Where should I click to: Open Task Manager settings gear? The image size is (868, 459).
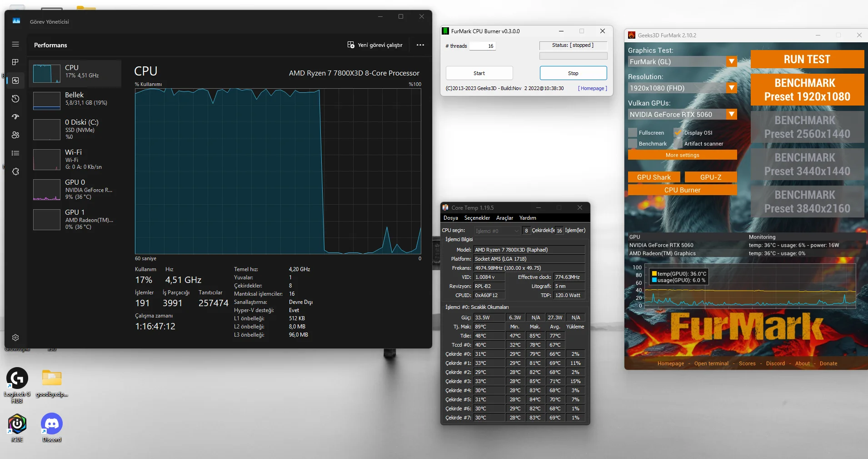click(x=15, y=338)
